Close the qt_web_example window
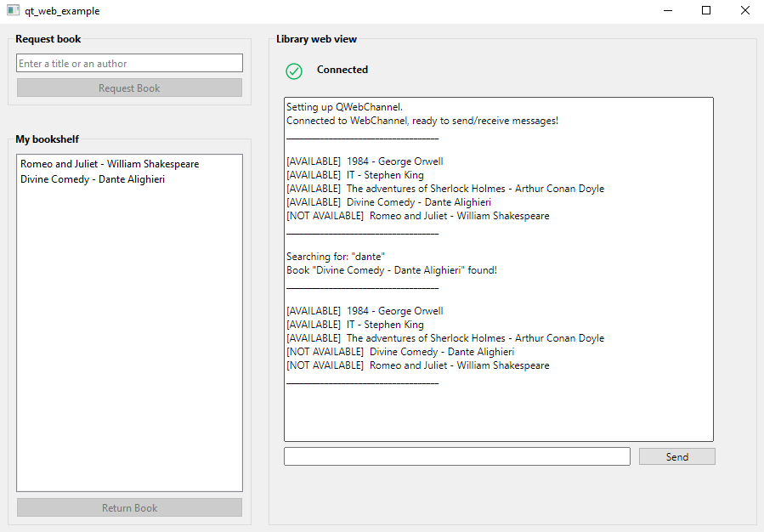The height and width of the screenshot is (532, 764). pyautogui.click(x=745, y=10)
